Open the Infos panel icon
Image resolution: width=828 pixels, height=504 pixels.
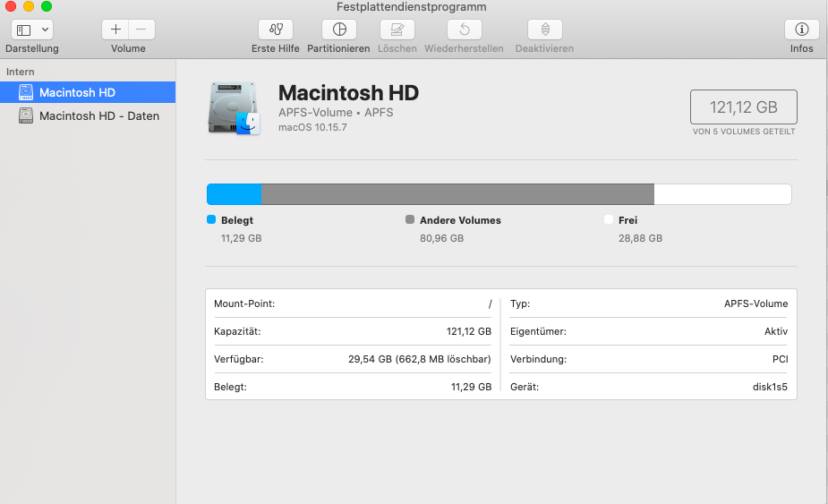[x=801, y=30]
